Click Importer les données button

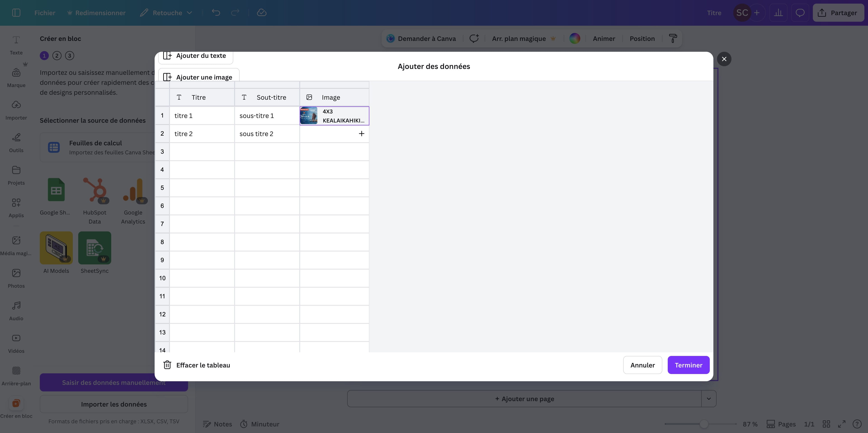pyautogui.click(x=114, y=404)
